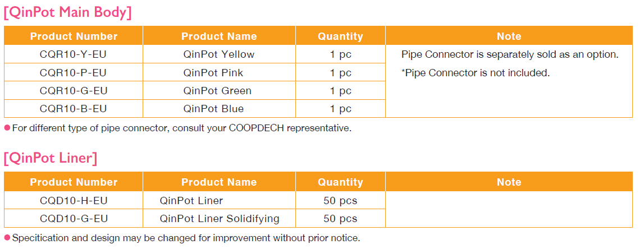Select the CQD10-H-EU product number cell

click(74, 201)
